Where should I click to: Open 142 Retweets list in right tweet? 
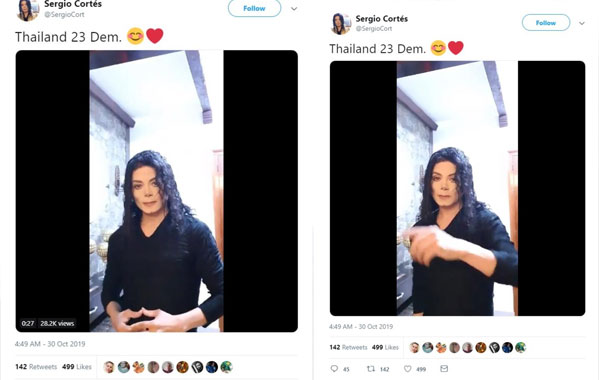(x=348, y=347)
